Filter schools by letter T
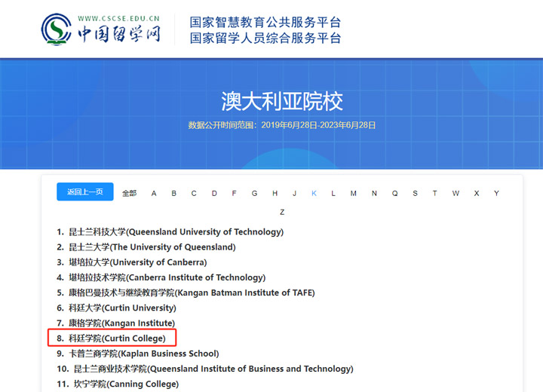The width and height of the screenshot is (543, 392). (x=434, y=193)
